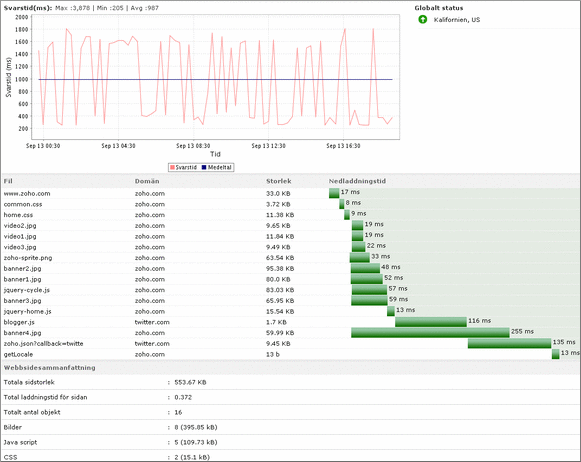581x462 pixels.
Task: Click the CSS summary row label
Action: pyautogui.click(x=10, y=457)
